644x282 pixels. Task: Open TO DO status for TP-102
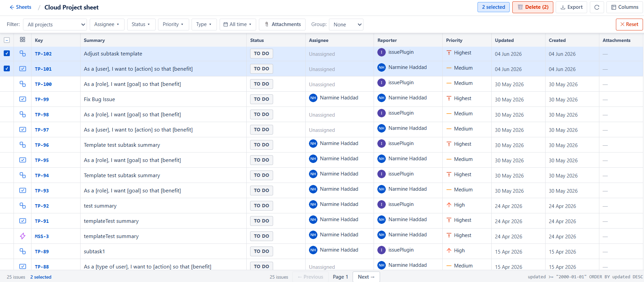[262, 53]
